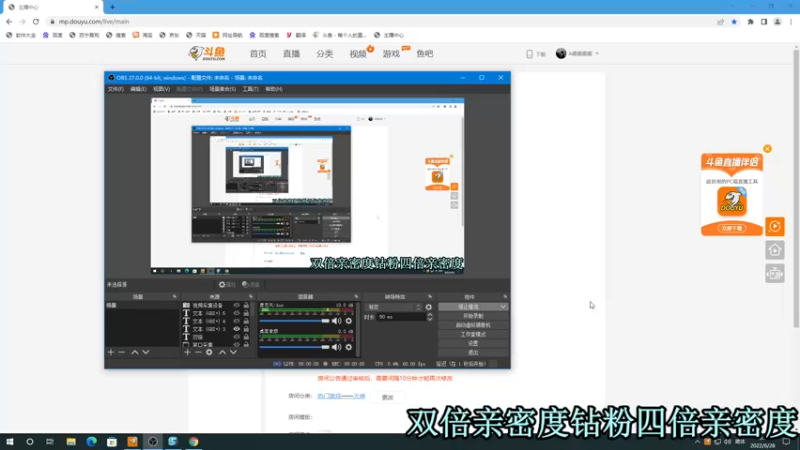Click 启动虚拟摄像机 in OBS controls
This screenshot has height=450, width=800.
[x=473, y=325]
